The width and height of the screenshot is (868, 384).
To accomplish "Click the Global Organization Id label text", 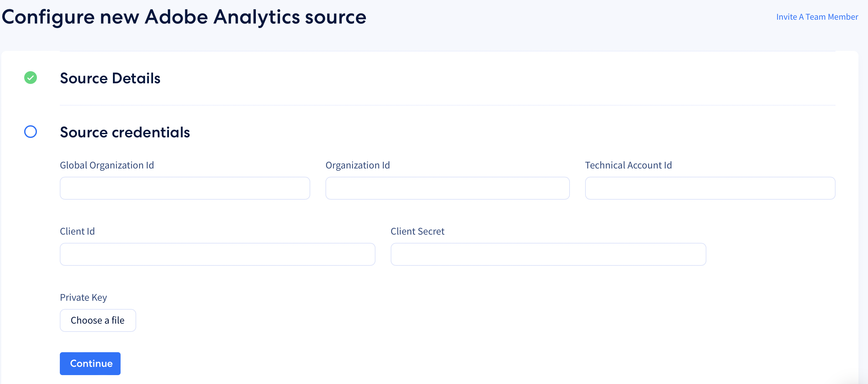I will click(x=107, y=165).
